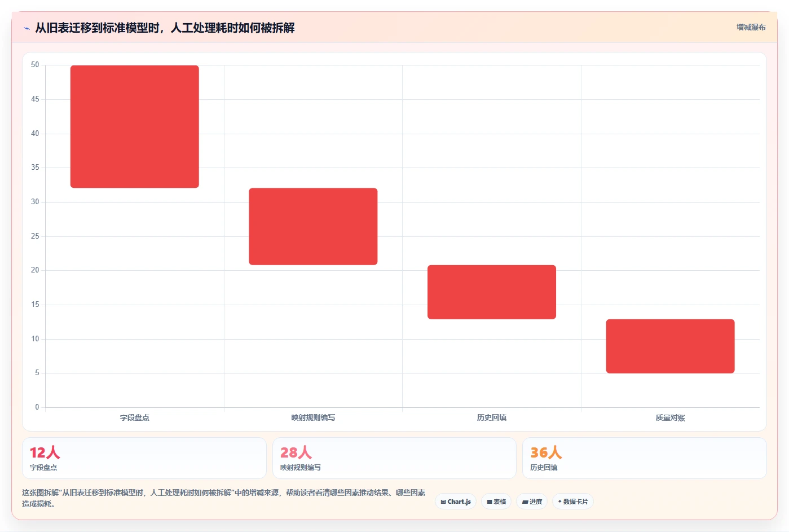Click the 增减瀑布 label in the header
This screenshot has height=532, width=789.
pyautogui.click(x=751, y=27)
